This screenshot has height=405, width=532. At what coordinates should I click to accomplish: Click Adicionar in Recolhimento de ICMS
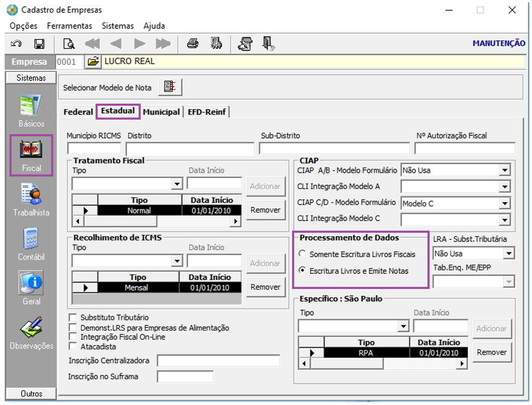(x=265, y=263)
